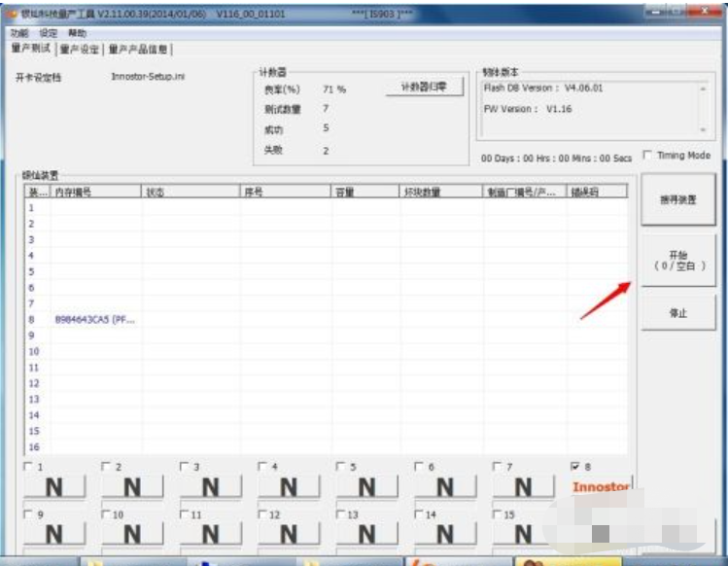The width and height of the screenshot is (728, 566).
Task: Check port 6 checkbox
Action: coord(419,467)
